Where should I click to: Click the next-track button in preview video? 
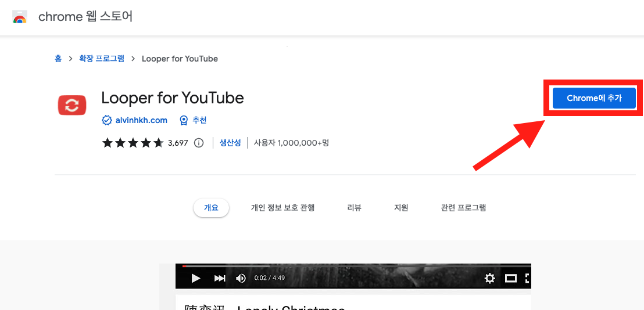220,279
